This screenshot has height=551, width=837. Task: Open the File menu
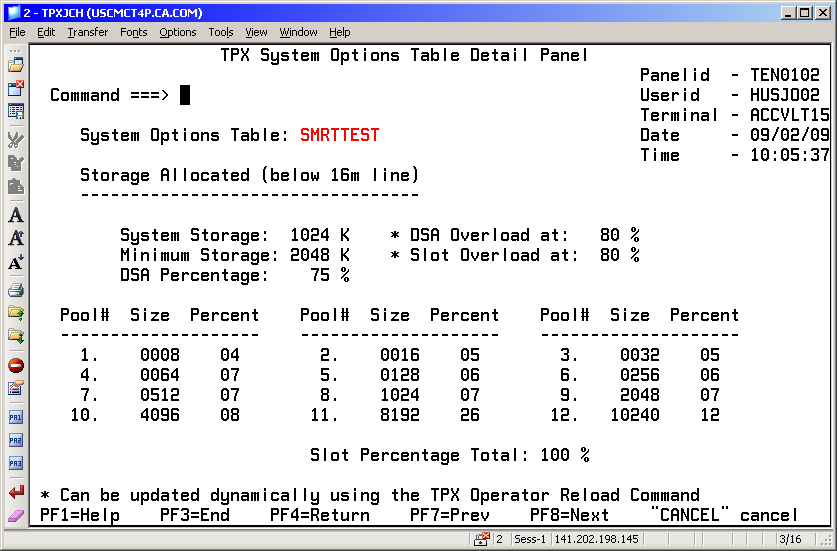(17, 32)
